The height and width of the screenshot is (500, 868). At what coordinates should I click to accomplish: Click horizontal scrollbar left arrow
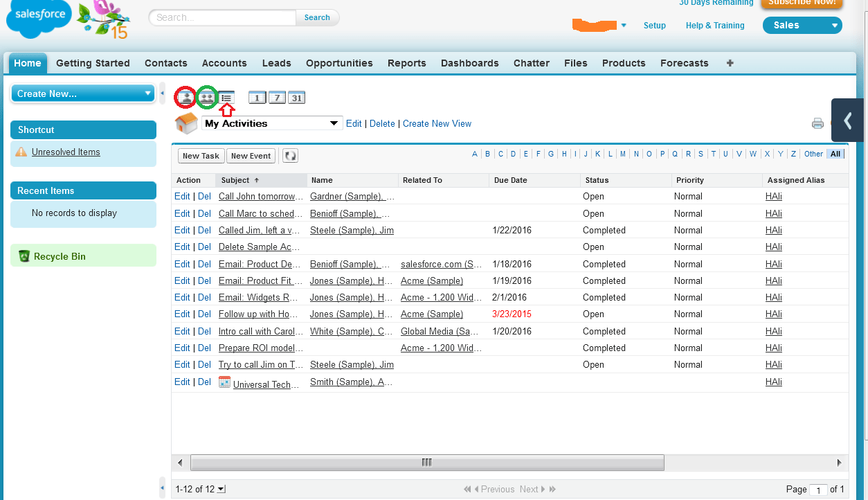click(x=180, y=463)
